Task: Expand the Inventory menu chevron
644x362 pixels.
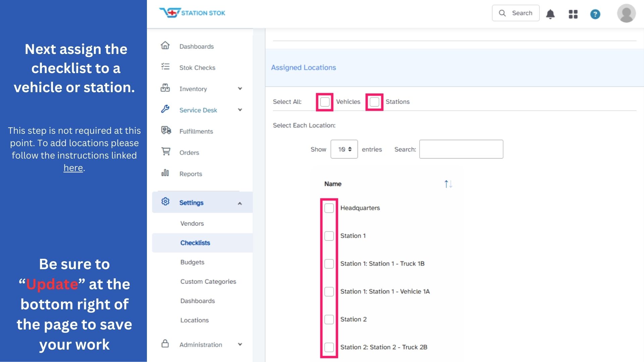Action: click(240, 89)
